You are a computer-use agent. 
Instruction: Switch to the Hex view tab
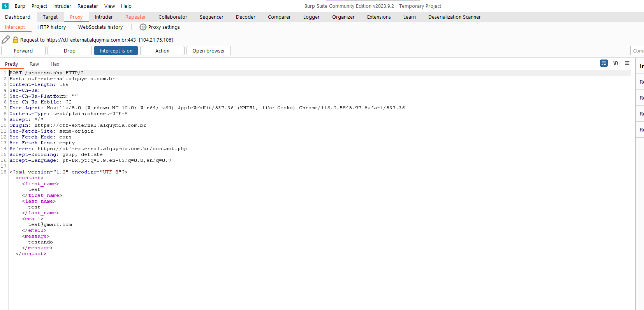pos(55,64)
